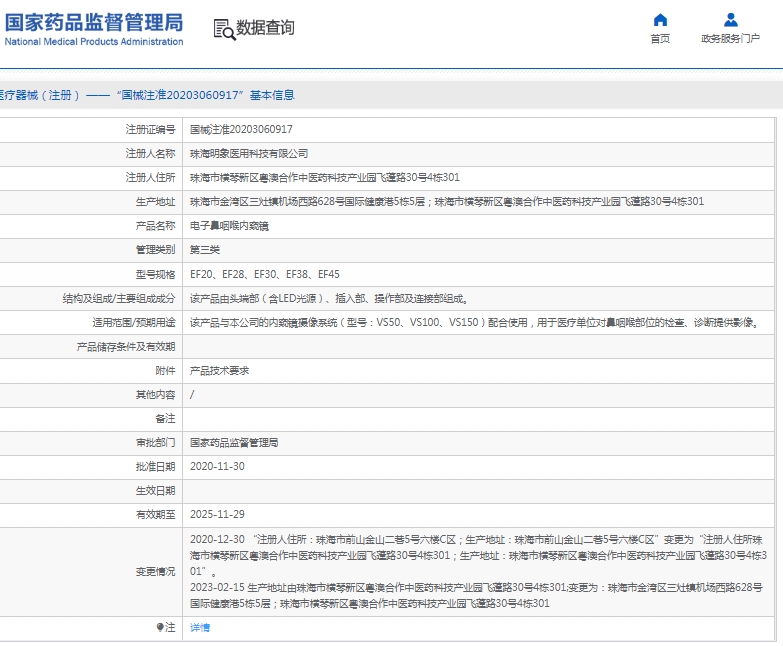Screen dimensions: 783x646
Task: Click the 注册人名称 row label
Action: point(150,154)
